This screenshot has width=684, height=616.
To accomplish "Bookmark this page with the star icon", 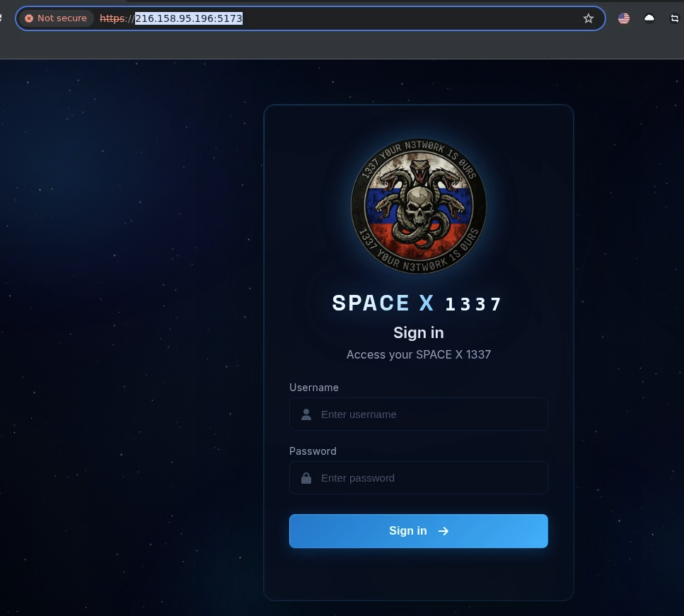I will pyautogui.click(x=589, y=18).
